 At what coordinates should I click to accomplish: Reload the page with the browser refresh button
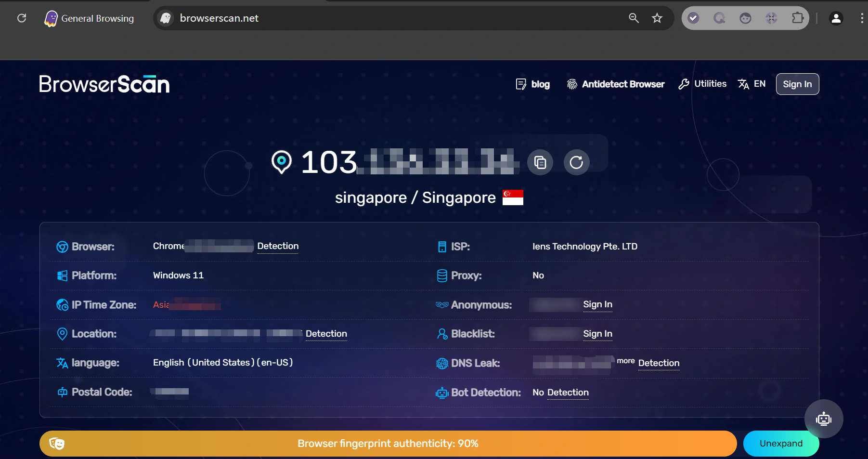22,18
